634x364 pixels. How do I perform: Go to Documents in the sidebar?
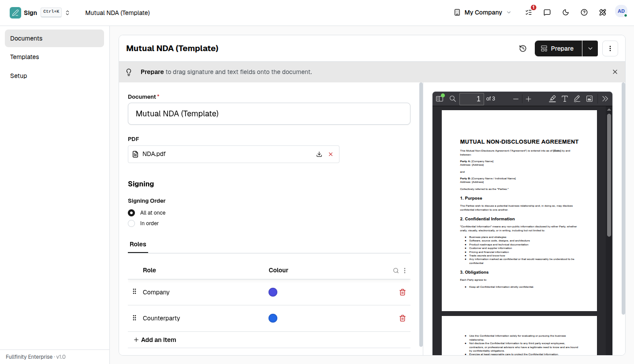coord(55,38)
